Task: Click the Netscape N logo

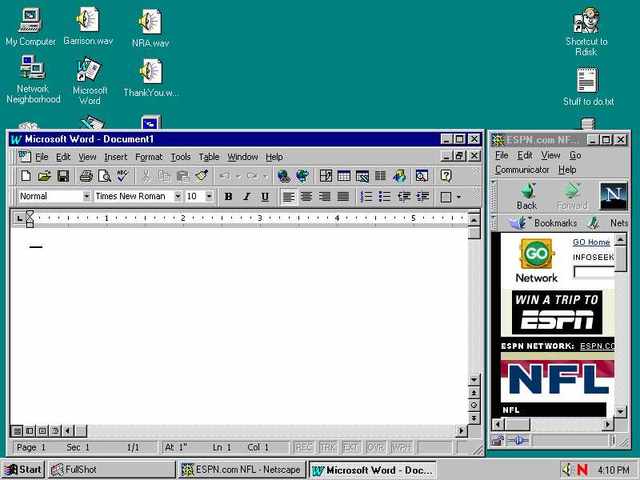Action: point(613,196)
